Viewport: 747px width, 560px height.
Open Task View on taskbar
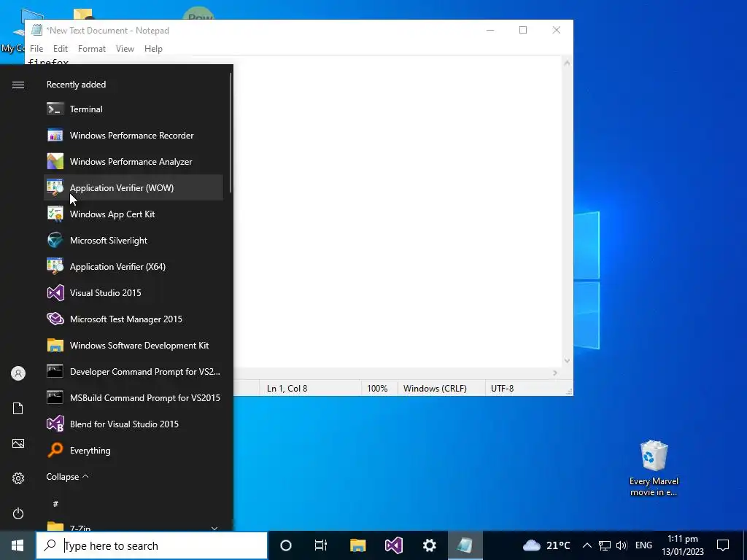tap(321, 545)
